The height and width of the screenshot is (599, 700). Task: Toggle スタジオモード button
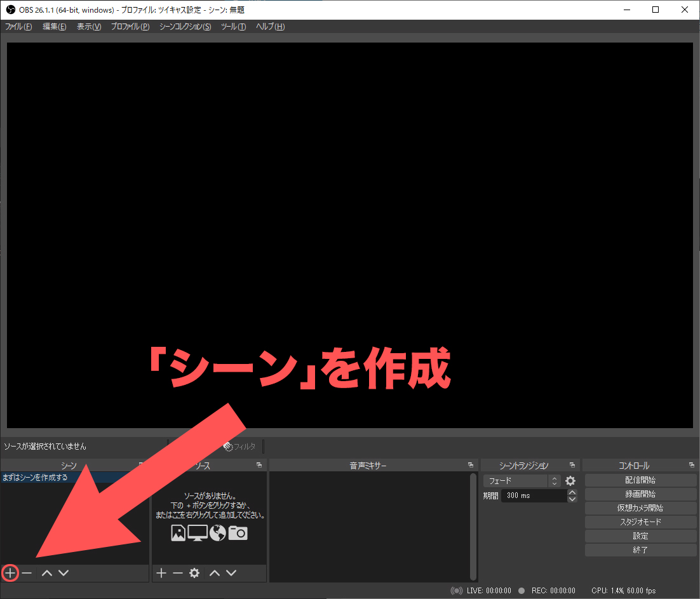pos(640,522)
